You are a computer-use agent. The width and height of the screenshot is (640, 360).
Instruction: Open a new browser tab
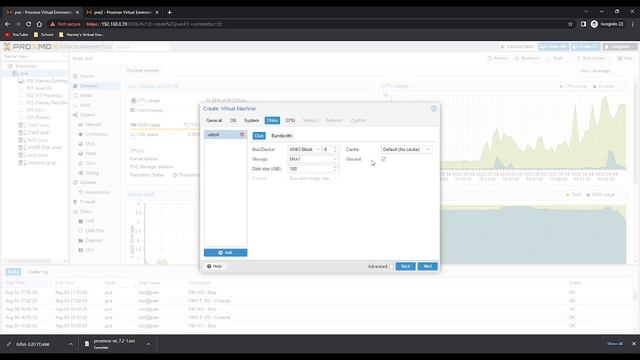(169, 12)
